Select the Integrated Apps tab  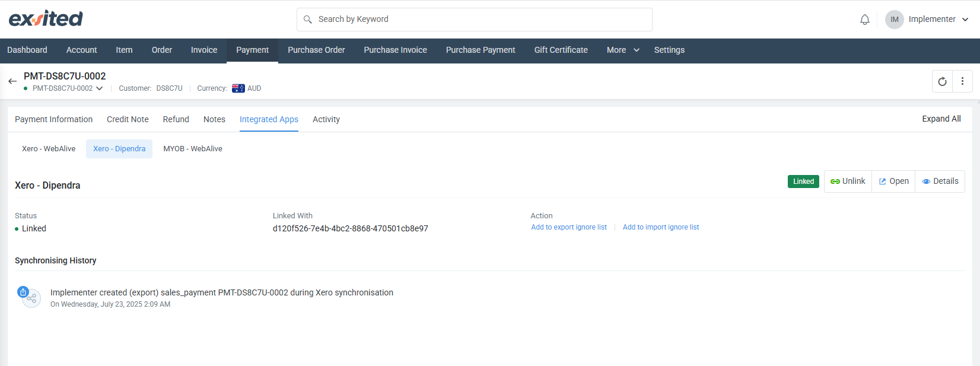pos(269,119)
